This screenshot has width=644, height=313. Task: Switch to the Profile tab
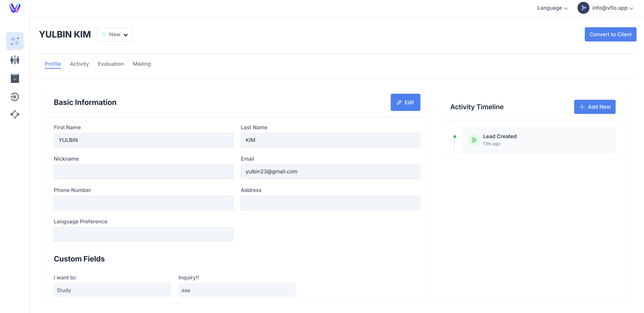pyautogui.click(x=53, y=64)
